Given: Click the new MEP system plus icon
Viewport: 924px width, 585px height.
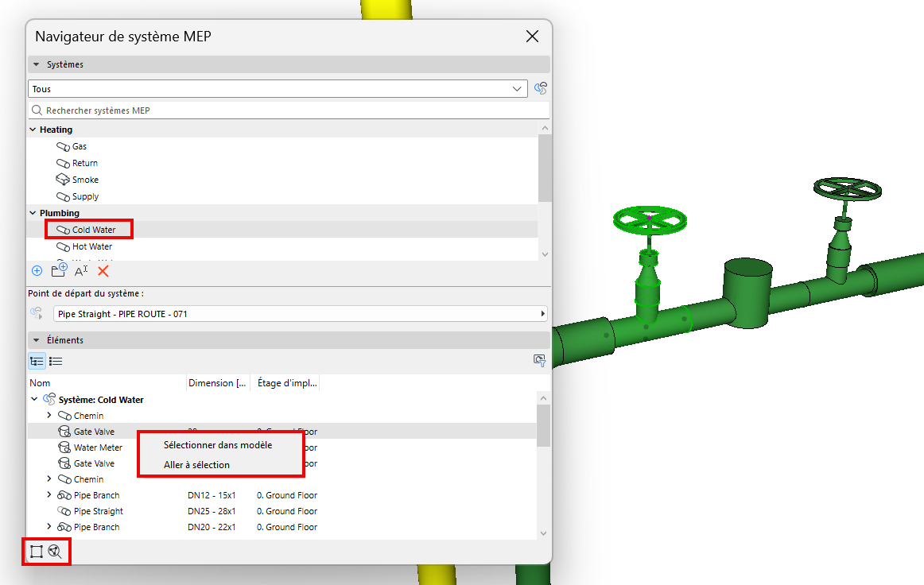Looking at the screenshot, I should click(x=37, y=271).
